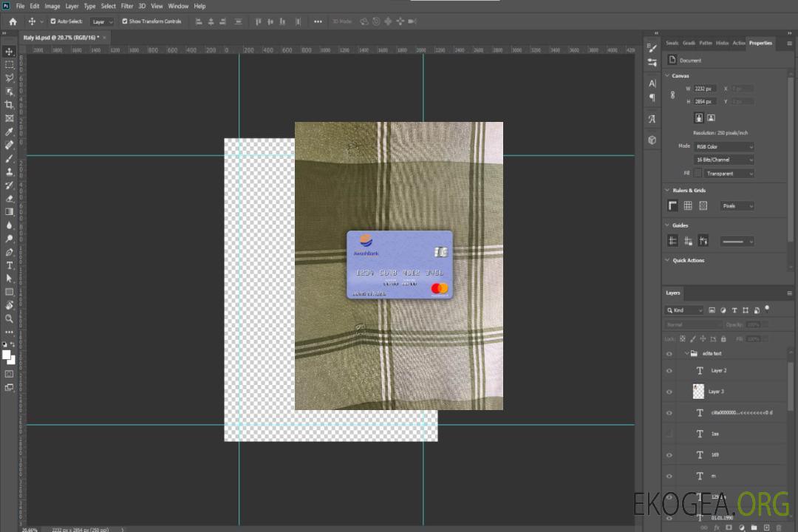Select the Eyedropper tool
The width and height of the screenshot is (798, 532).
point(10,132)
